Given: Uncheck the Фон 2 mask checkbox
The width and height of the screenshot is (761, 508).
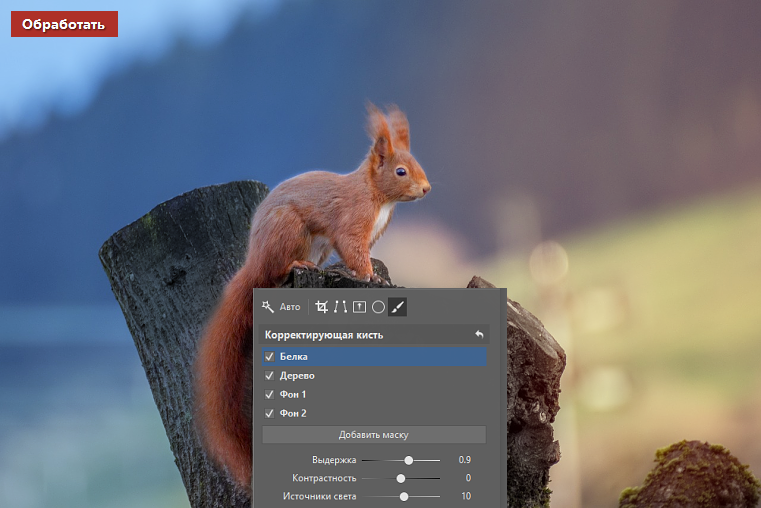Looking at the screenshot, I should coord(269,413).
